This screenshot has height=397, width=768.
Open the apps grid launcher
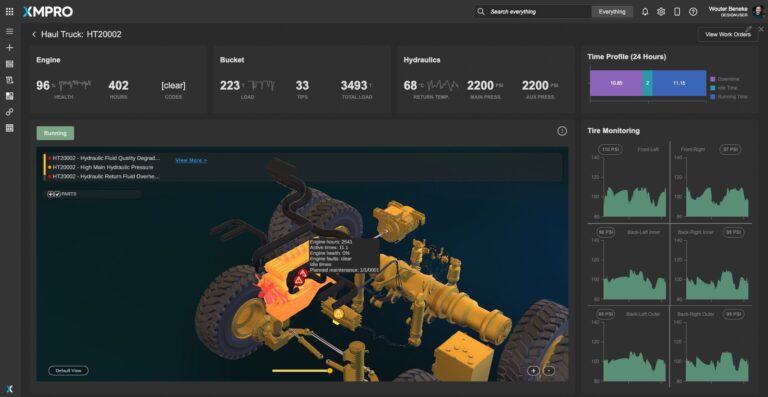(x=9, y=11)
